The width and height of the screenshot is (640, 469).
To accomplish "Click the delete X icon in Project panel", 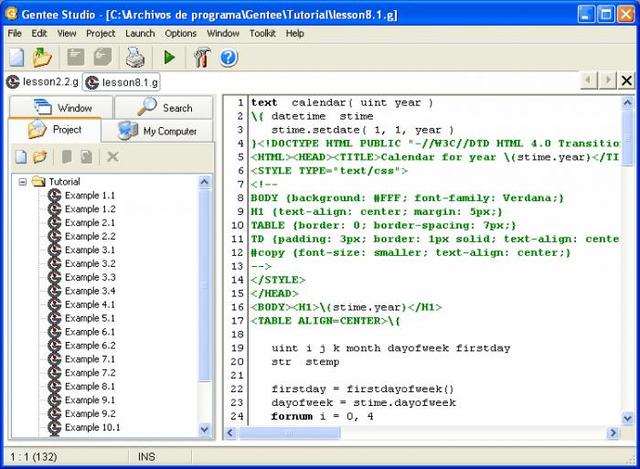I will 113,157.
